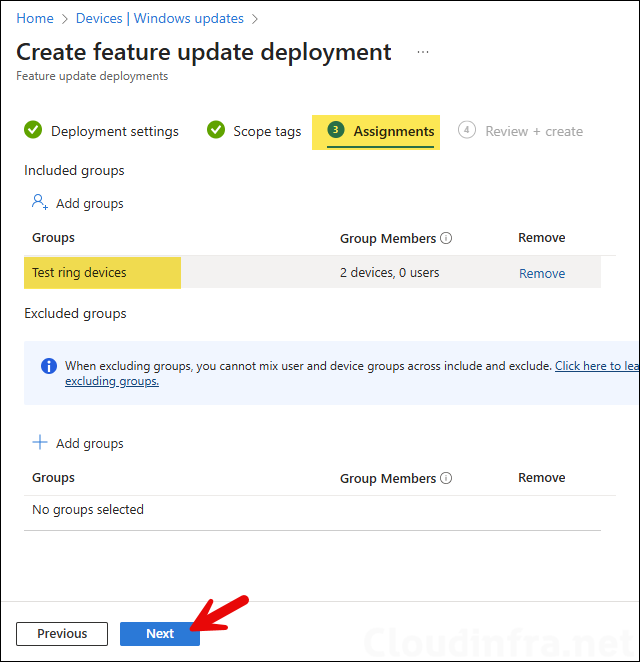Screen dimensions: 640x662
Task: Click the green checkmark for Deployment settings
Action: (x=33, y=131)
